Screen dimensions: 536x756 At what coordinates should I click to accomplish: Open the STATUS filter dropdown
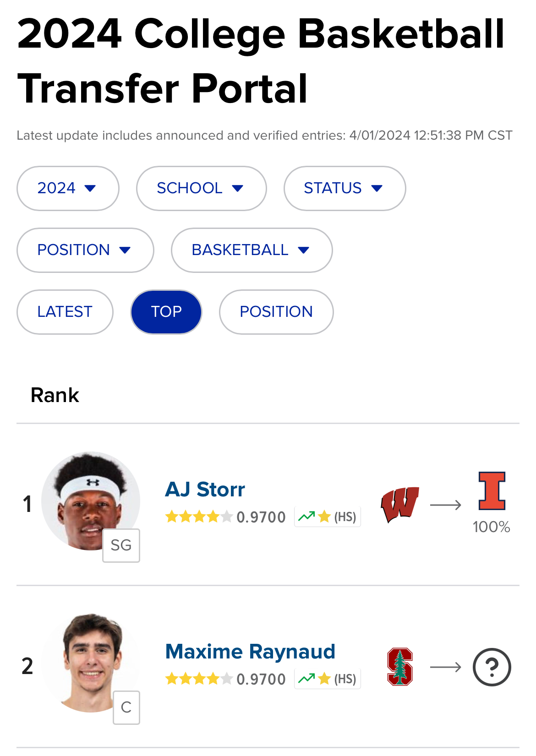(344, 188)
